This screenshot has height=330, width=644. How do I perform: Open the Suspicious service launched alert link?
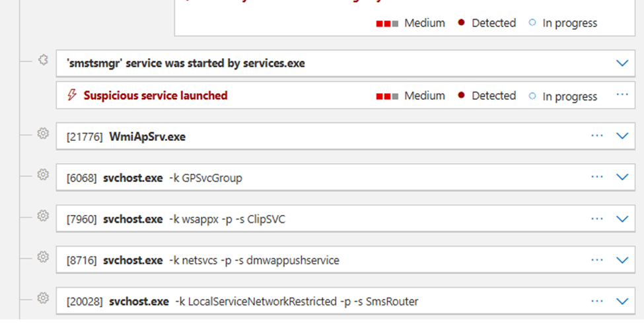[x=155, y=96]
